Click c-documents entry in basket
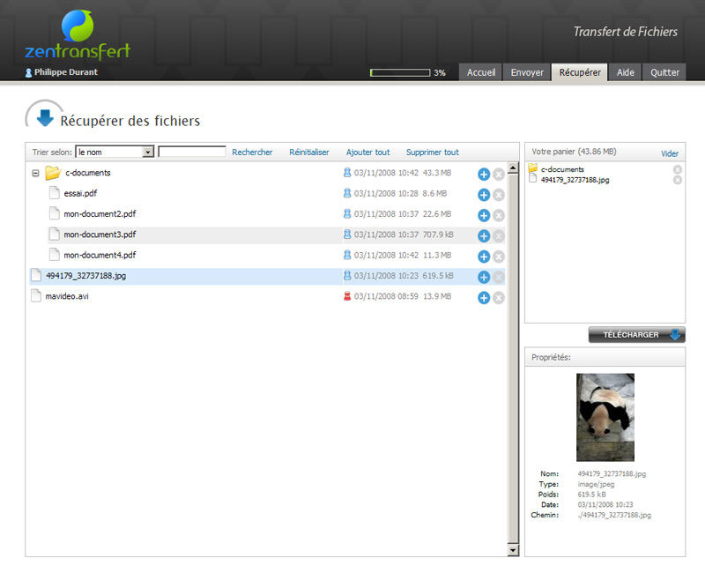The width and height of the screenshot is (705, 588). (562, 169)
